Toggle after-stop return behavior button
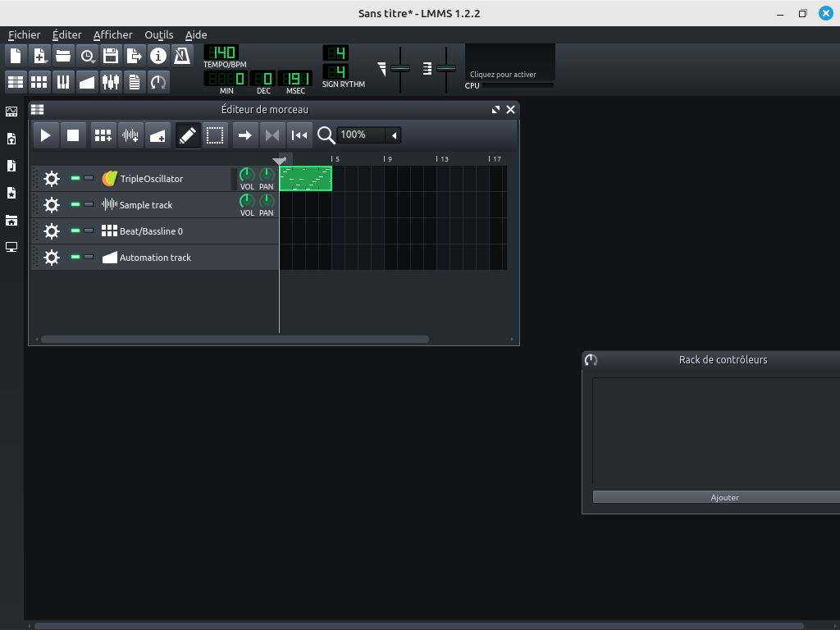This screenshot has width=840, height=630. (x=299, y=135)
